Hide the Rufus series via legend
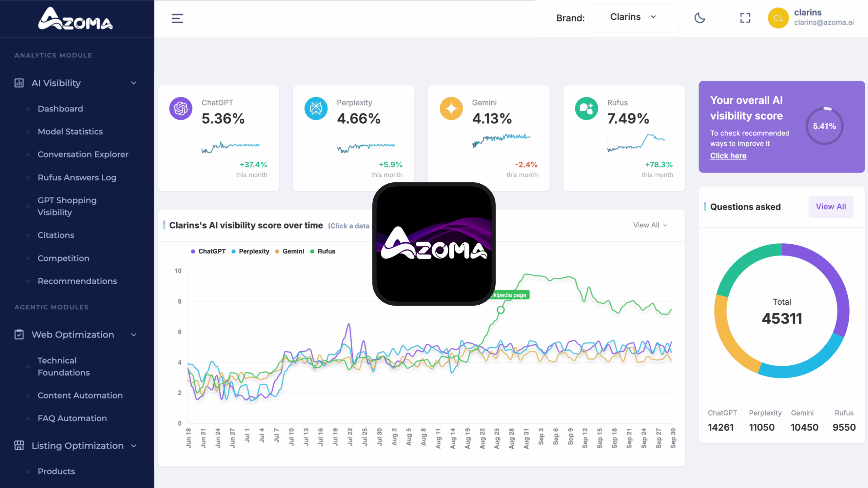 (x=323, y=251)
